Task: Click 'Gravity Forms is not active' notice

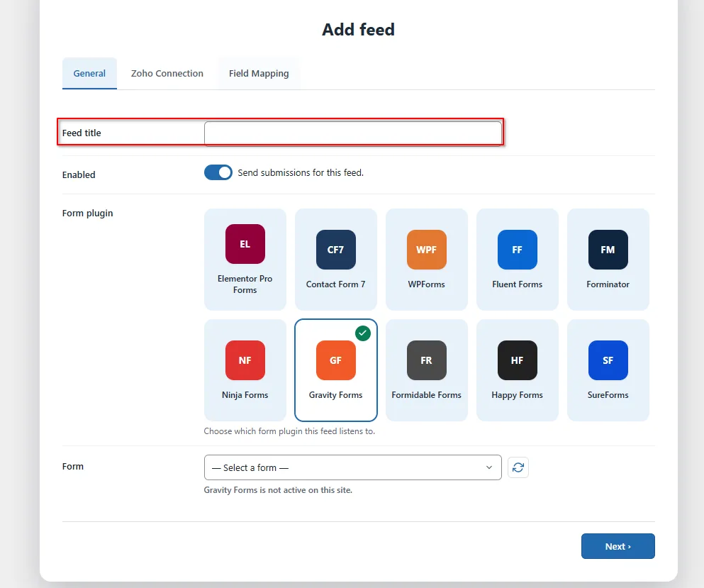Action: coord(278,490)
